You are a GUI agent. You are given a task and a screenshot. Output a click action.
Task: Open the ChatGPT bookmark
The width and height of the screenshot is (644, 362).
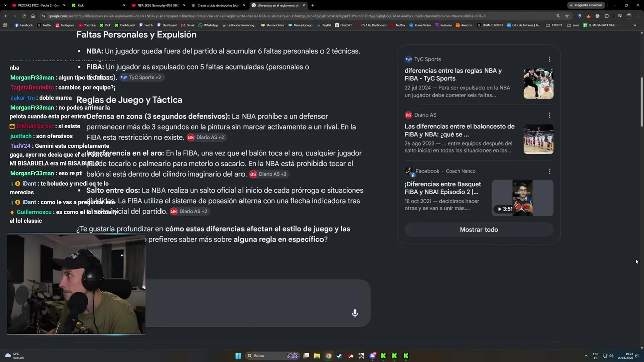point(343,25)
